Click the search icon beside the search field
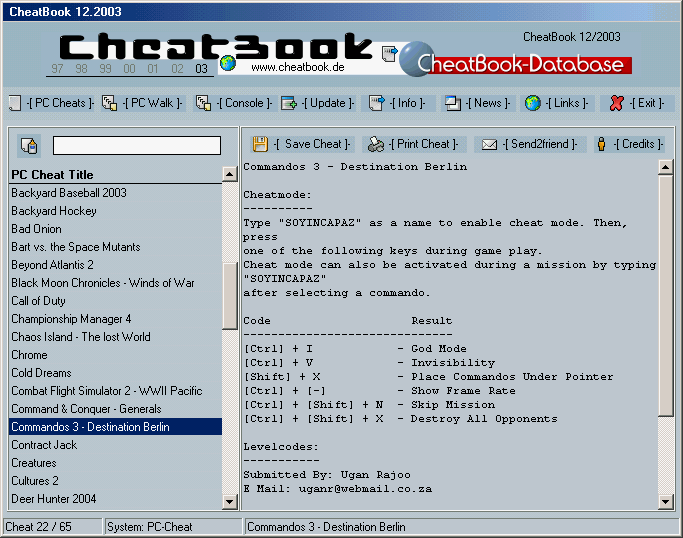The width and height of the screenshot is (683, 538). (28, 146)
